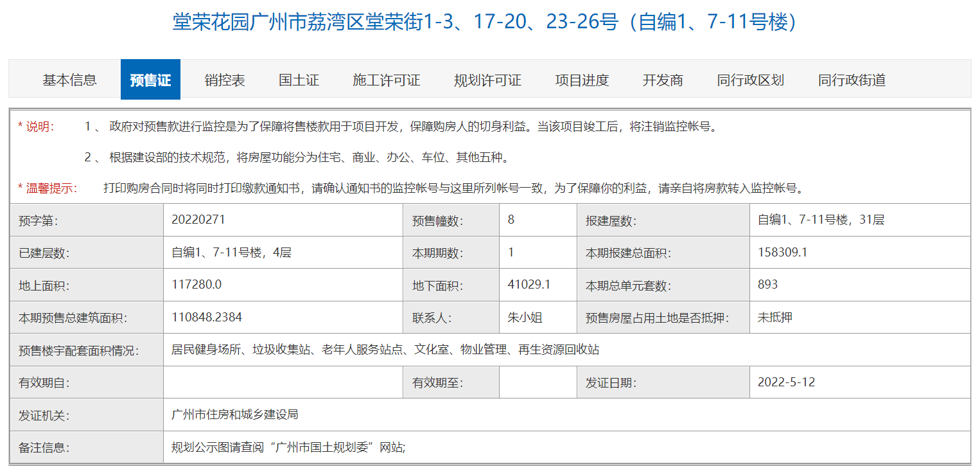Click the 预售房屋占用土地是否抵押 label
Screen dimensions: 980x466
657,318
